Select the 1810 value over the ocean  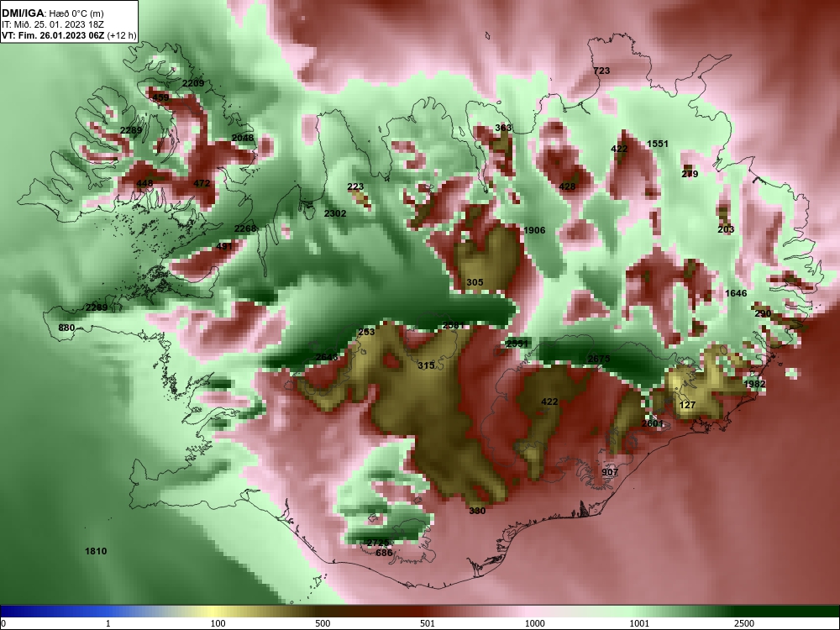click(96, 551)
